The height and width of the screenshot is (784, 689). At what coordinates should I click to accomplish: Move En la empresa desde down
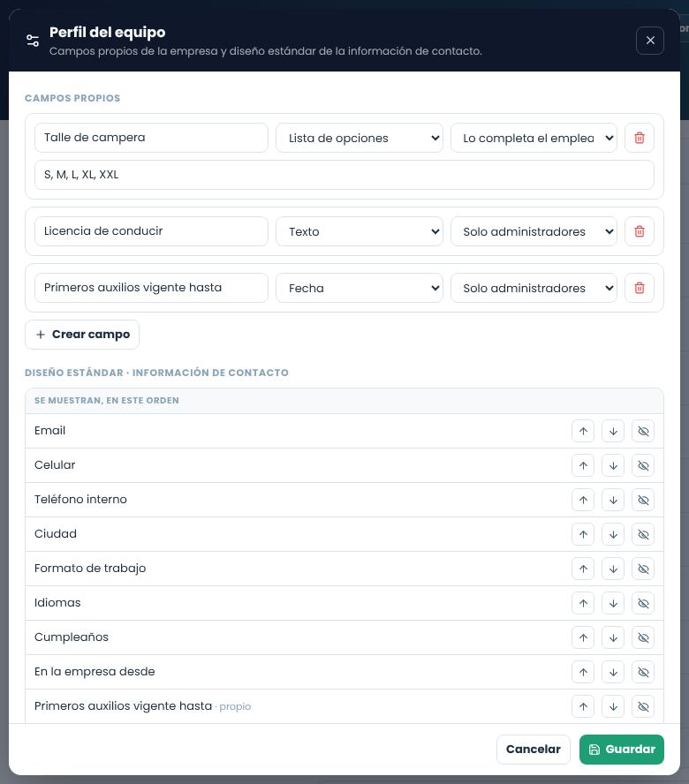[x=613, y=673]
